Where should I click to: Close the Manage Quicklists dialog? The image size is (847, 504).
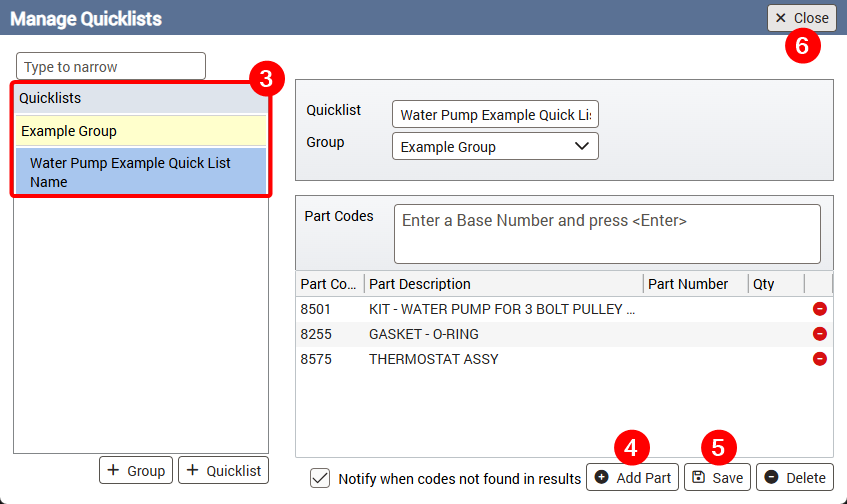pyautogui.click(x=801, y=18)
